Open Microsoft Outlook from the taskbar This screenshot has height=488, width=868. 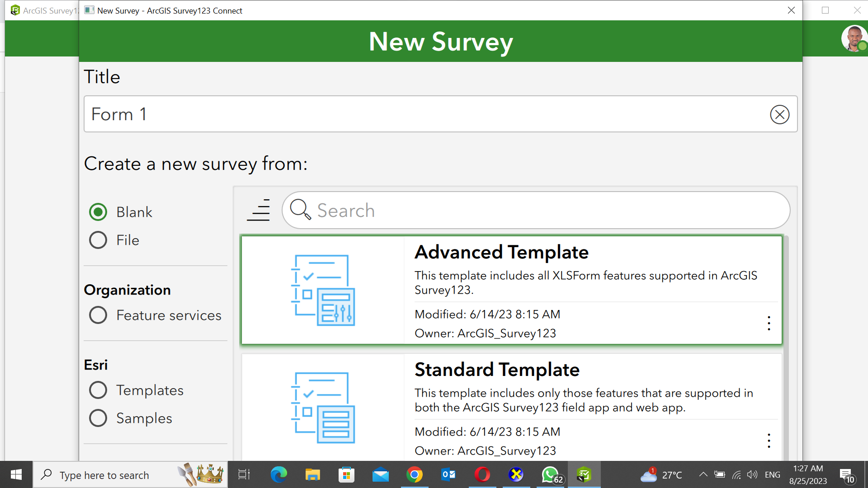(448, 474)
